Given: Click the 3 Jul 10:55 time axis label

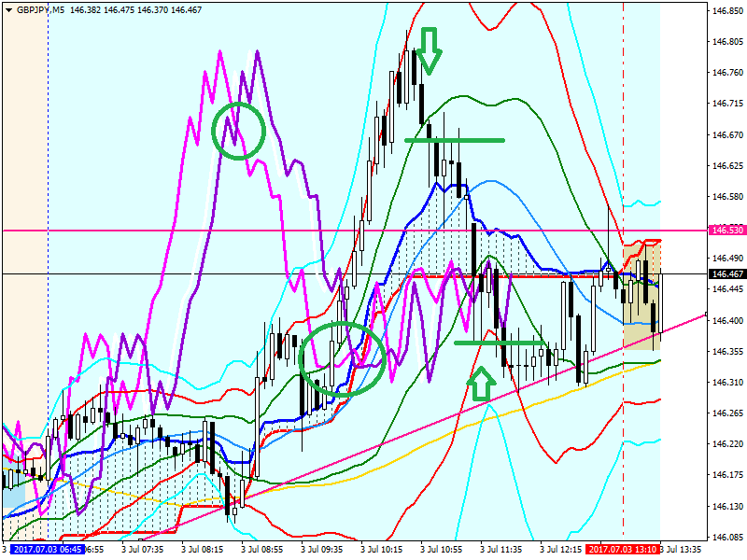Looking at the screenshot, I should click(x=441, y=550).
